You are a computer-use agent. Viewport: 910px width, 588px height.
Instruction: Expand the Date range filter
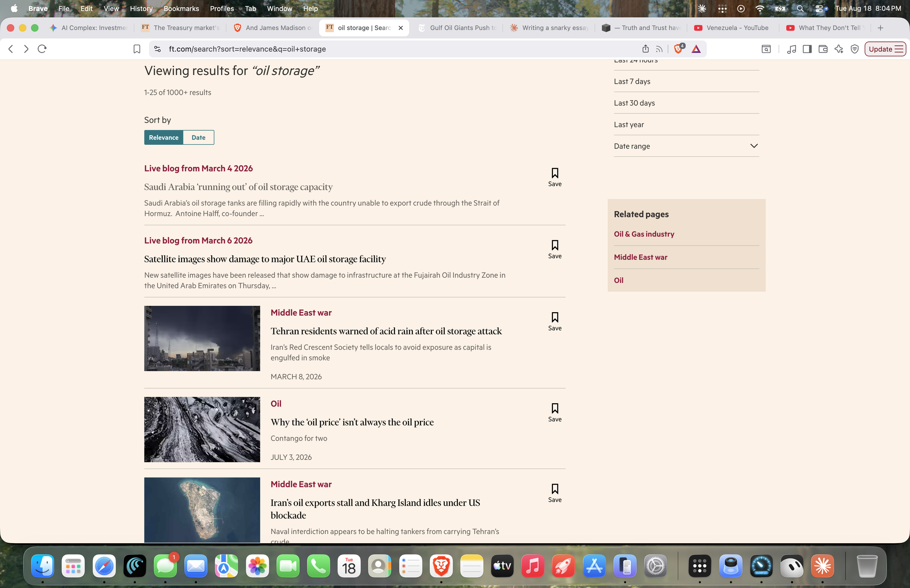point(686,146)
